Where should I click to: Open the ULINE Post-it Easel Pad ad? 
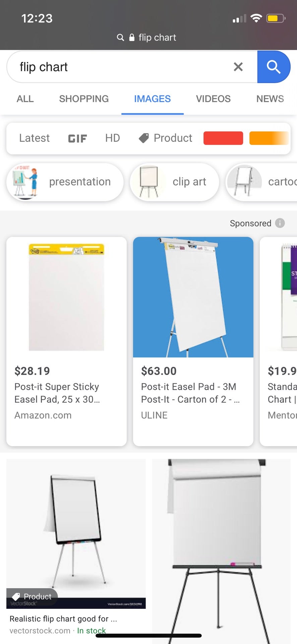coord(193,341)
